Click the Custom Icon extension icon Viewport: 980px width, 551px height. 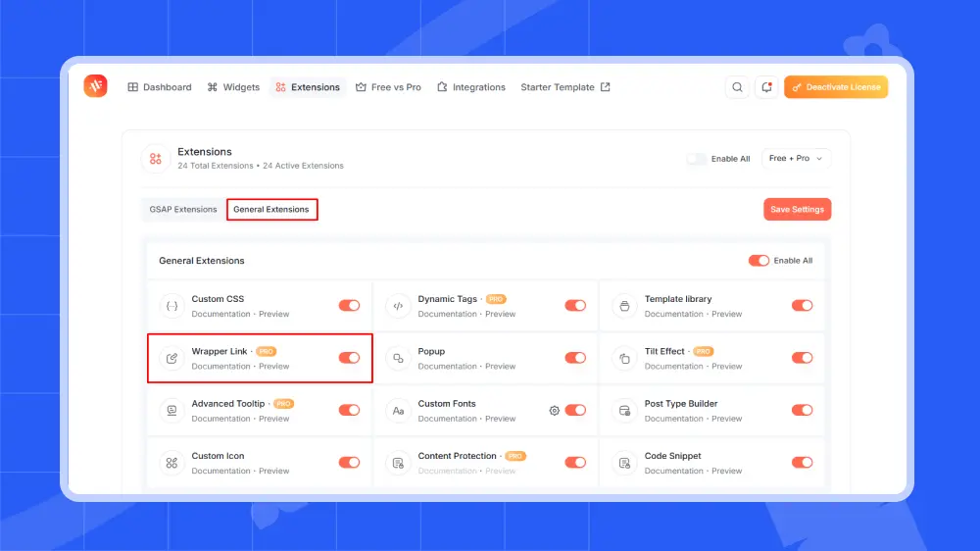171,463
